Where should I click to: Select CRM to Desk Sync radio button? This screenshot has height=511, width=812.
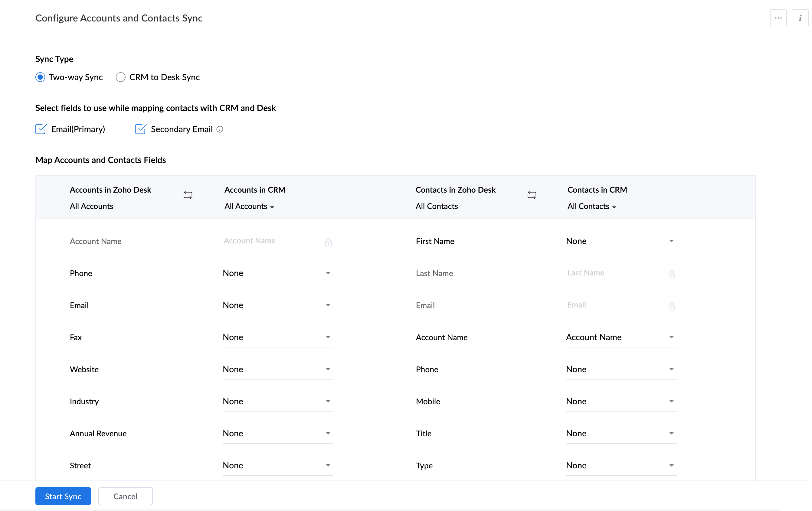[121, 77]
